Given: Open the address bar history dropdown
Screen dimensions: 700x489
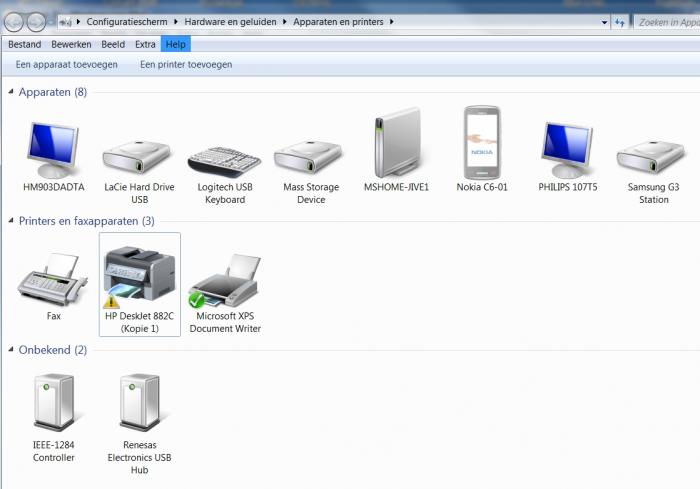Looking at the screenshot, I should click(604, 22).
